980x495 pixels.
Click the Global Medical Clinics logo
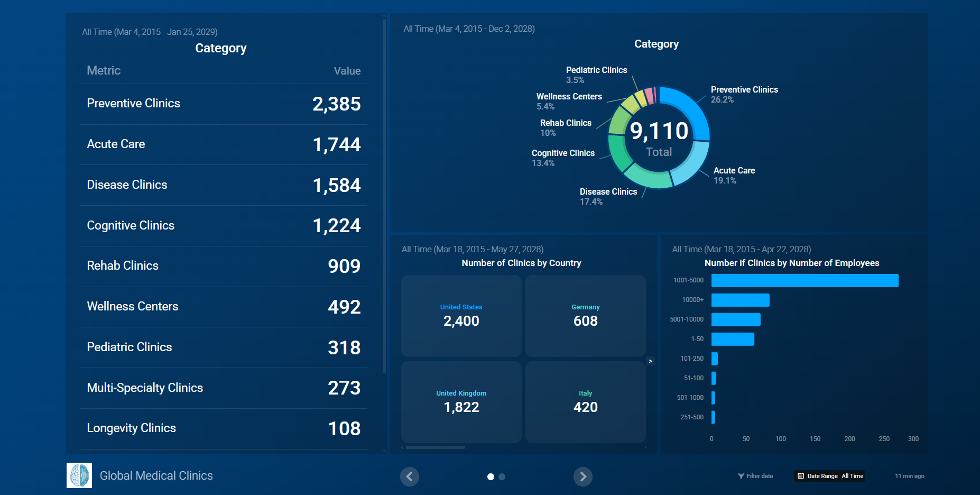79,475
